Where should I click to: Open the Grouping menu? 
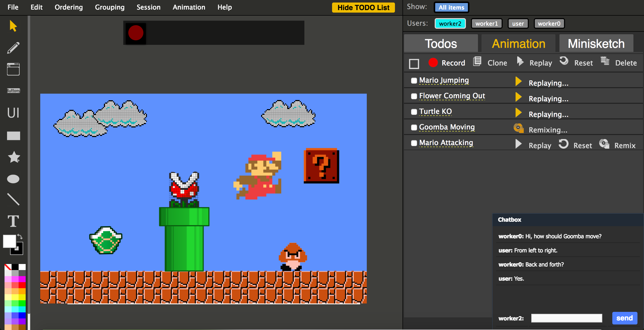point(110,7)
